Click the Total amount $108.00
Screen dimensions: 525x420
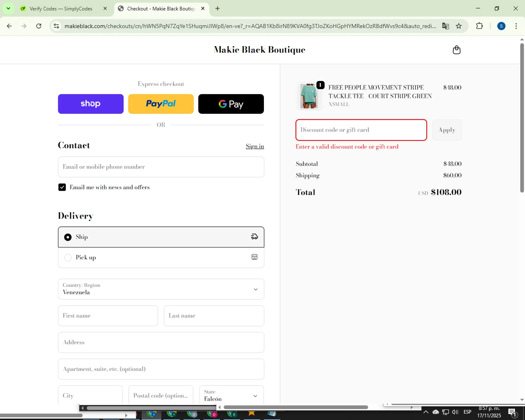click(446, 192)
